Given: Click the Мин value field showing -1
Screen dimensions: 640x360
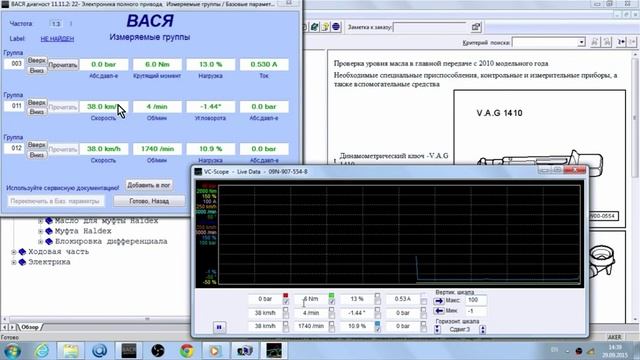Looking at the screenshot, I should coord(476,311).
